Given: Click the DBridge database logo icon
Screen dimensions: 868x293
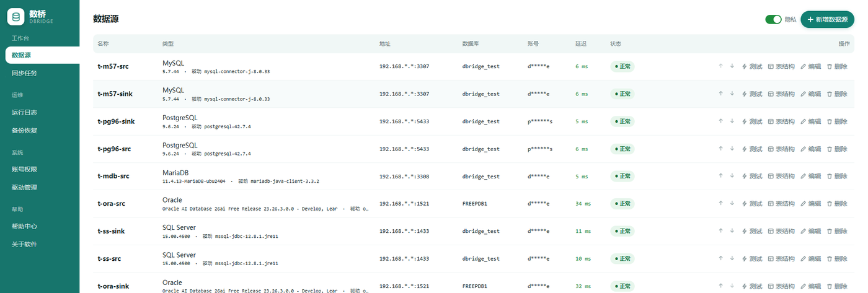Looking at the screenshot, I should [15, 17].
